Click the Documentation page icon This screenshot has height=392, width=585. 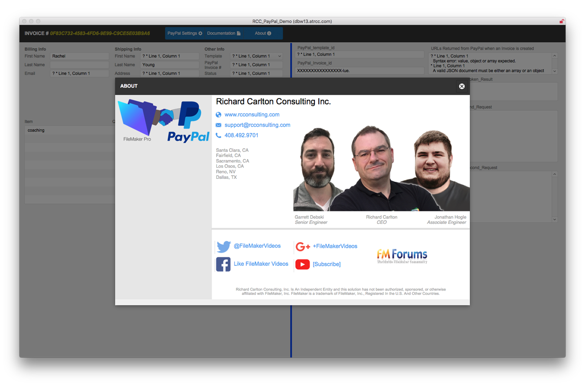click(x=239, y=33)
